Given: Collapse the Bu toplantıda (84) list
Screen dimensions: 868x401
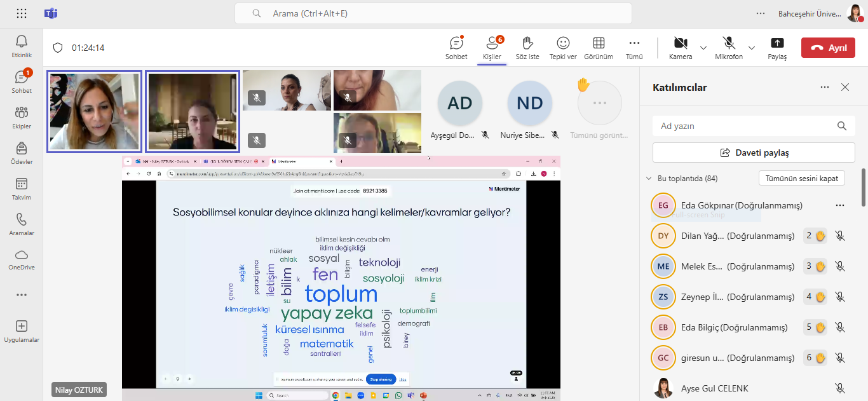Looking at the screenshot, I should pos(649,179).
